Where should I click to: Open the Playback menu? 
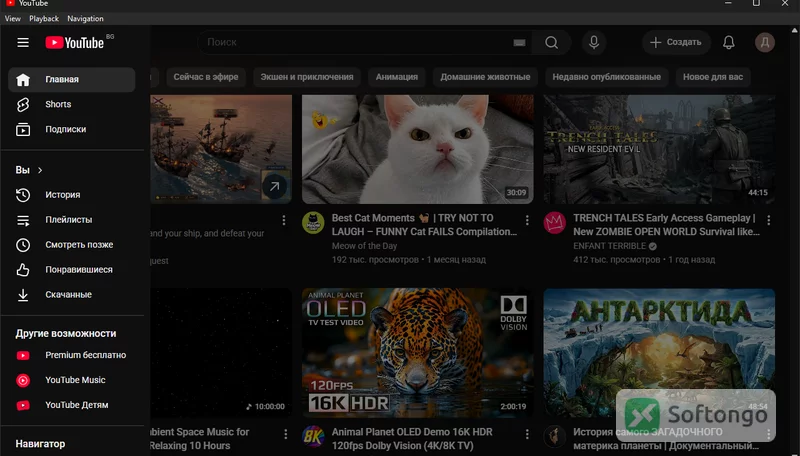44,18
